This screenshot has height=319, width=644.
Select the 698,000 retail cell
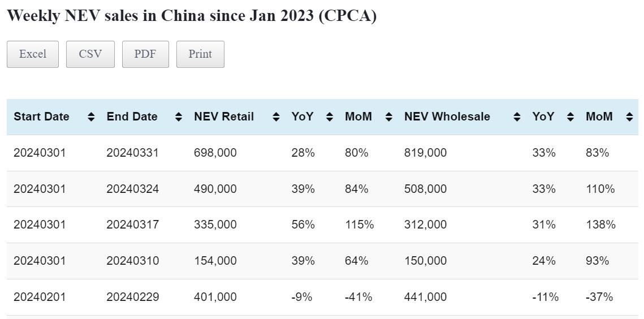tap(215, 153)
